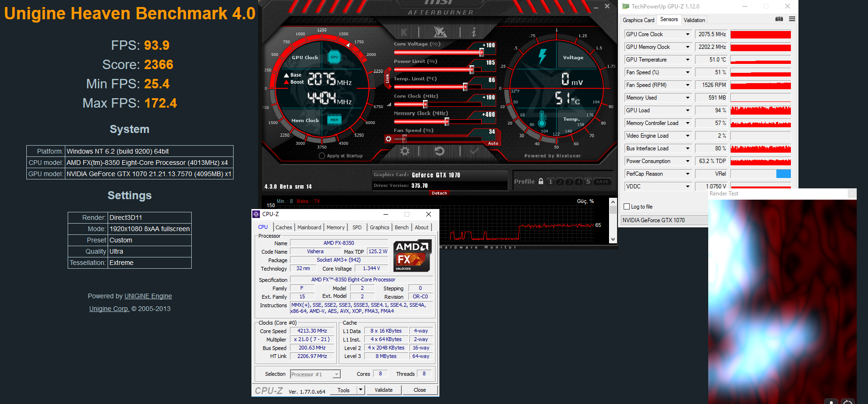
Task: Click the GPU chip icon on the clock gauge
Action: [334, 57]
